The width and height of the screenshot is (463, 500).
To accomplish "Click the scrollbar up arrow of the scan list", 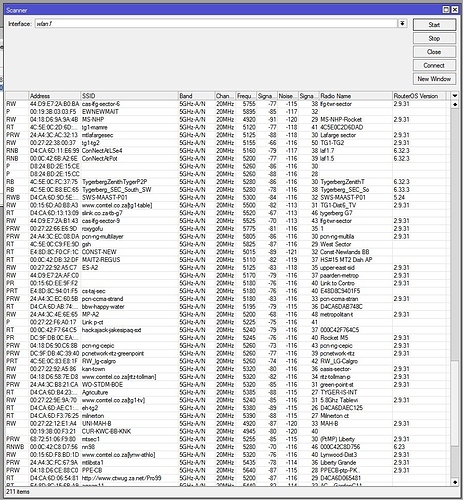I will (455, 104).
